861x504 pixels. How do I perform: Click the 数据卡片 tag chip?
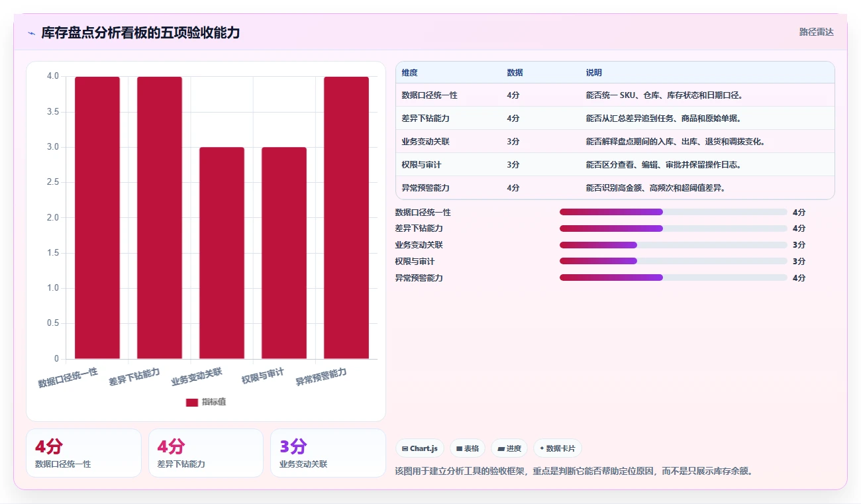click(x=558, y=448)
